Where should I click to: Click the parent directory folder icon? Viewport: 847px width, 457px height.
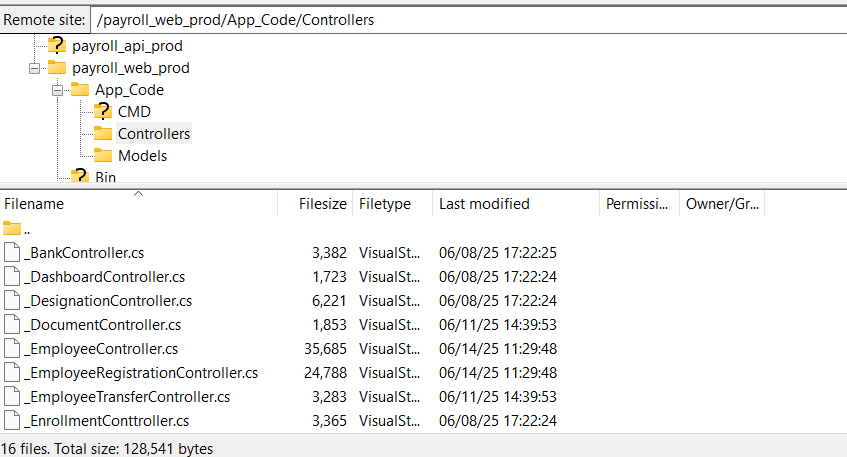click(x=12, y=229)
